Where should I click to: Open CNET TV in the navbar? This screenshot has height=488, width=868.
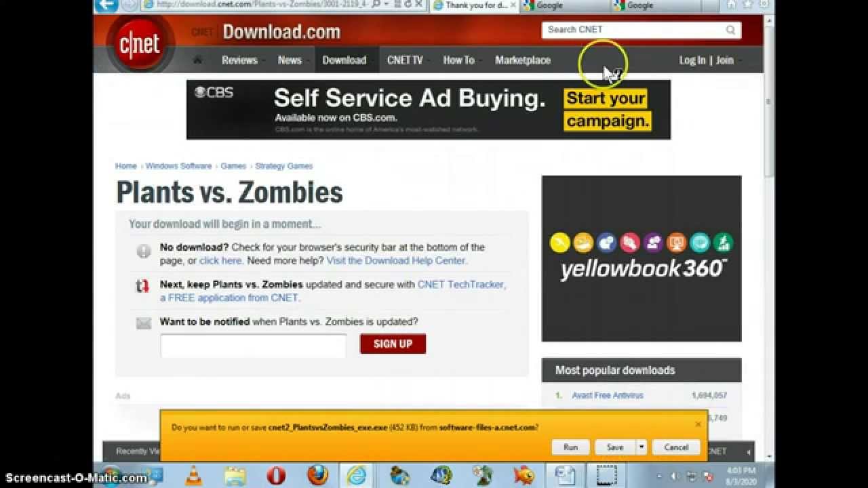tap(405, 60)
